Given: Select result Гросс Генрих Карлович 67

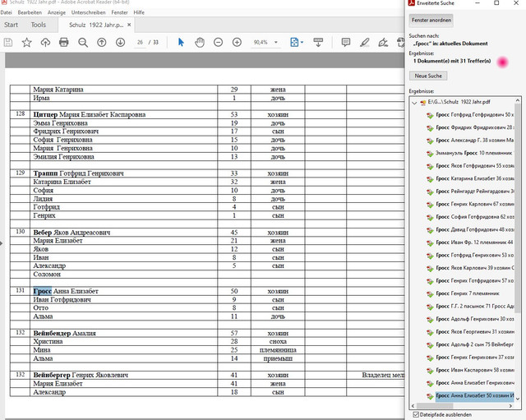Looking at the screenshot, I should [x=474, y=204].
